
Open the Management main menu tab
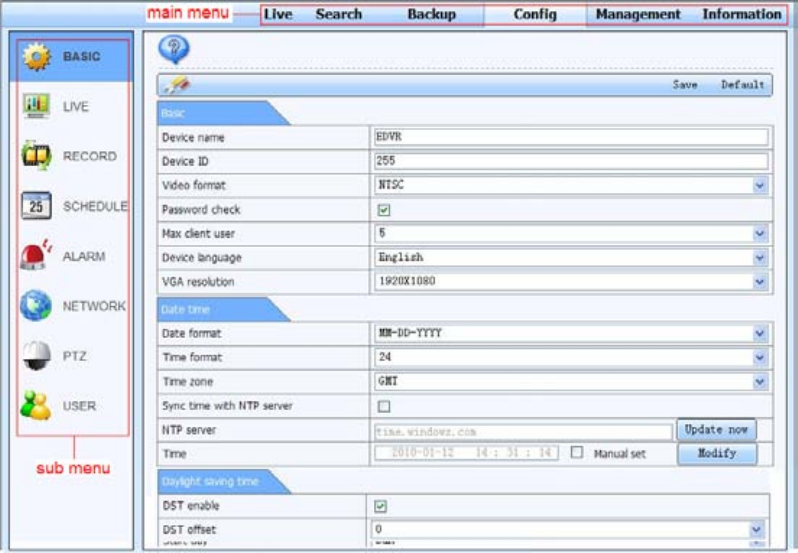click(638, 14)
